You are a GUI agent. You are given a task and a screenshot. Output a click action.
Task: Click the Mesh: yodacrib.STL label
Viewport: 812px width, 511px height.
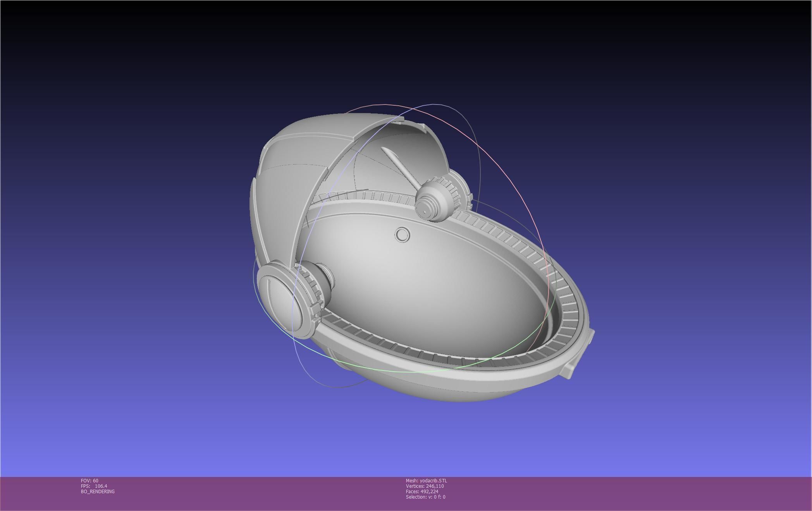point(426,481)
